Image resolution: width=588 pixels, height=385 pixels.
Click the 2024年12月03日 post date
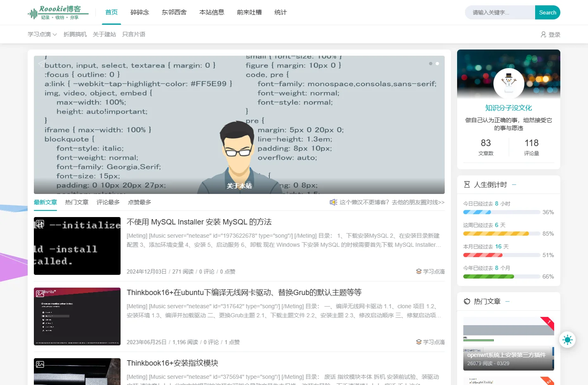(147, 272)
